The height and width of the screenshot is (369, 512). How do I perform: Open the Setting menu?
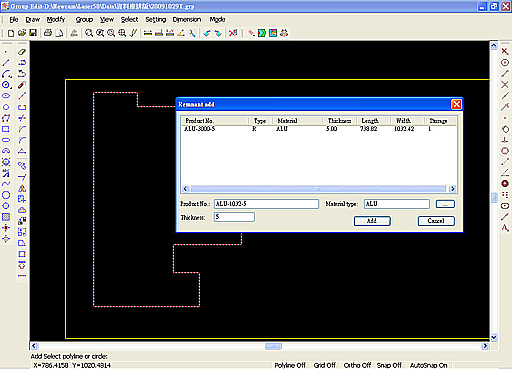pos(156,20)
